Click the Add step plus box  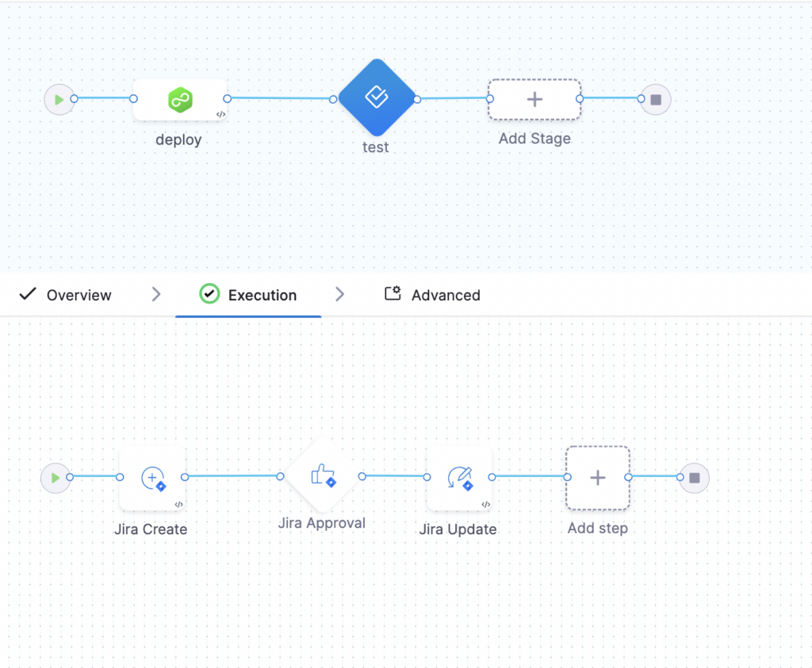coord(598,478)
